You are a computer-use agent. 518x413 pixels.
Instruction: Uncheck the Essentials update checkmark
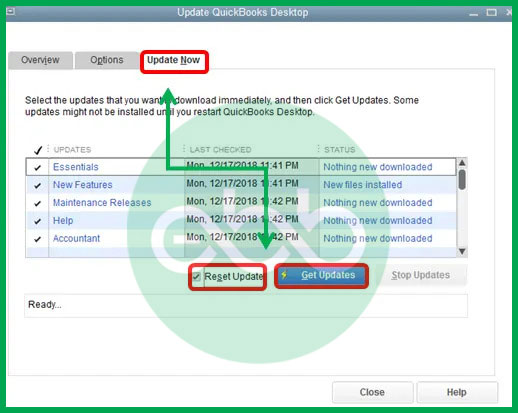pos(38,167)
